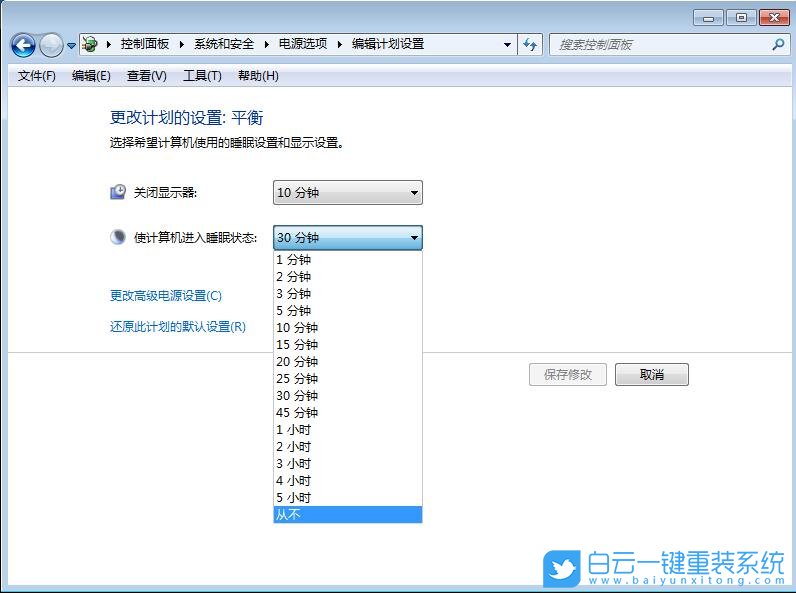Open the recent pages arrow beside Forward
Viewport: 796px width, 593px height.
coord(72,46)
